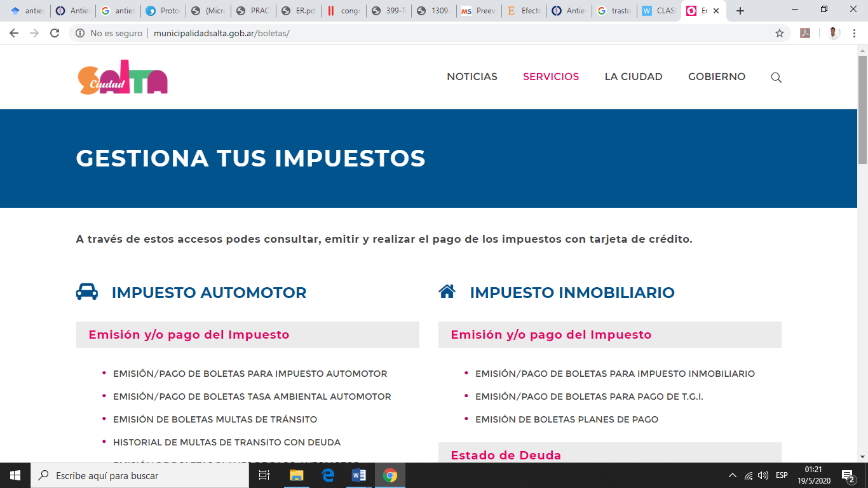Open the NOTICIAS menu item

471,77
